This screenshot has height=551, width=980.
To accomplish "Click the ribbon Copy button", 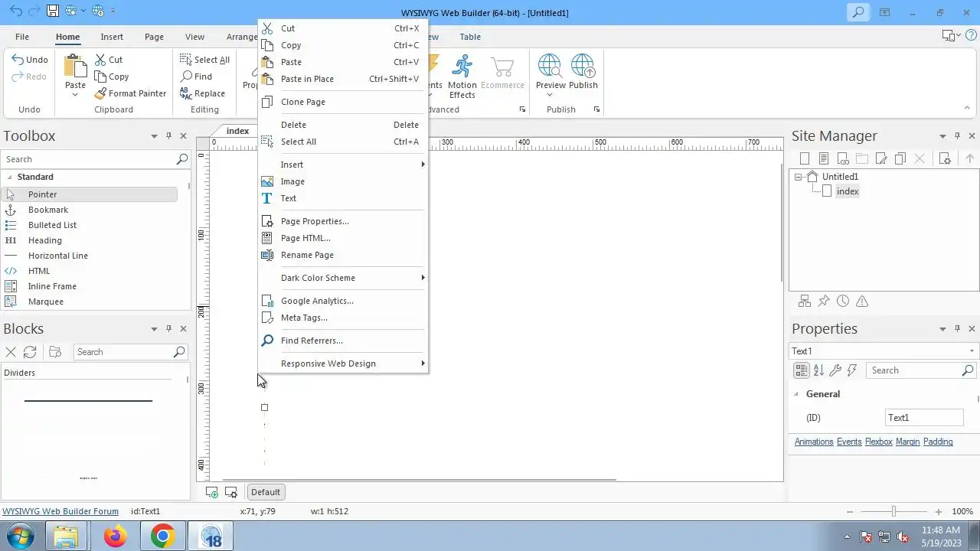I will coord(112,77).
